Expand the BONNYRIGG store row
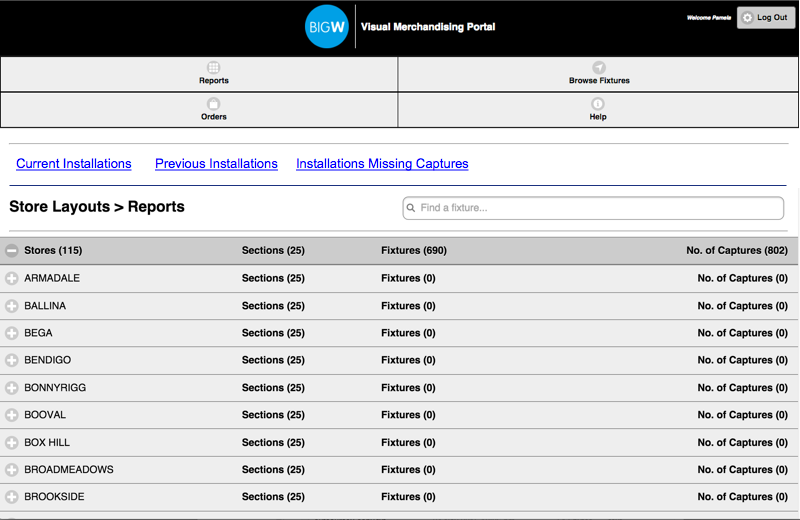The image size is (800, 520). [x=12, y=388]
